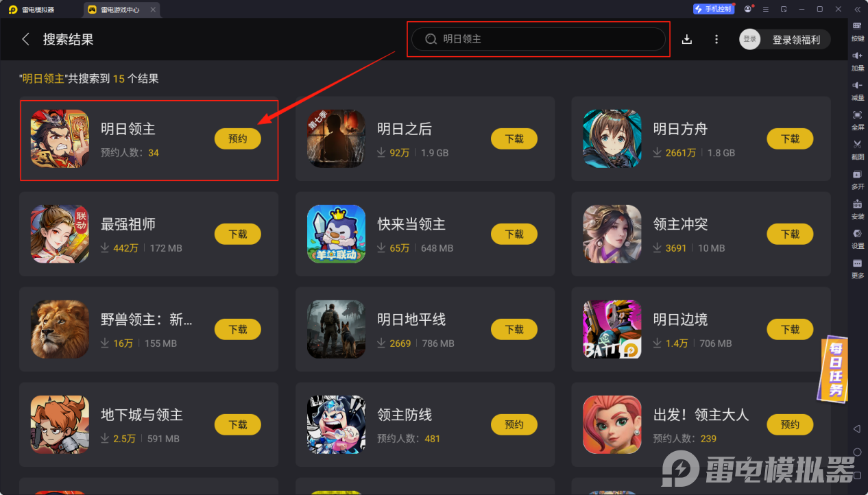
Task: Click the 减量 volume down sidebar icon
Action: pyautogui.click(x=858, y=89)
